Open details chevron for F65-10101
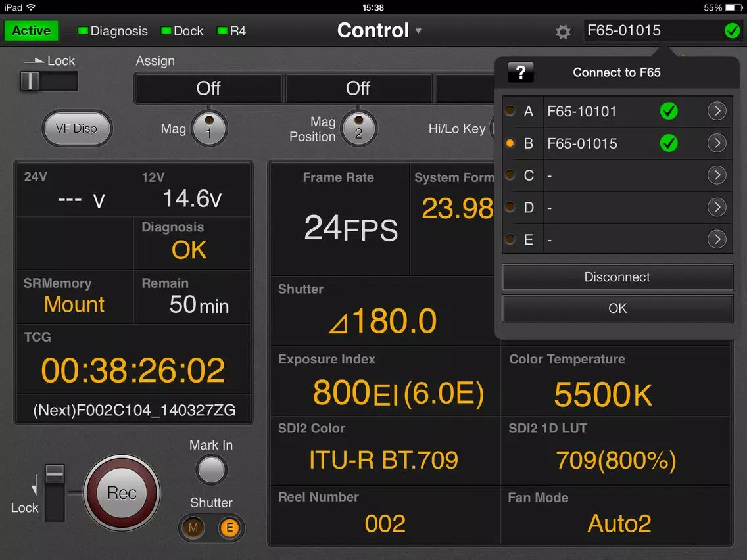 click(x=717, y=111)
